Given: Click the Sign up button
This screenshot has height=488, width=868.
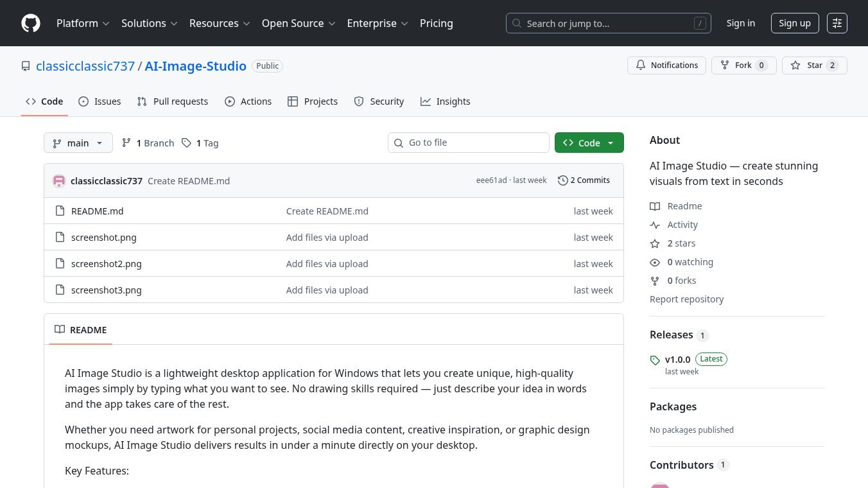Looking at the screenshot, I should [x=794, y=23].
